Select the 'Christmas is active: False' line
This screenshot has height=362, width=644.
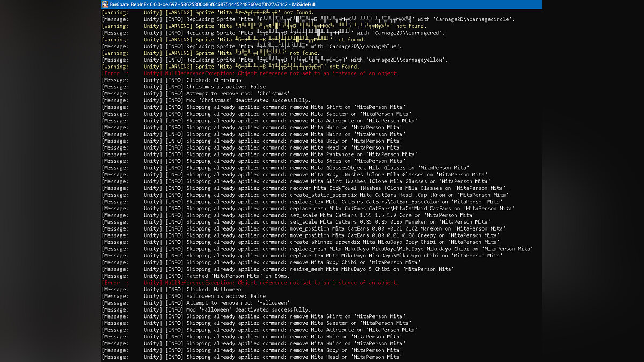(225, 87)
